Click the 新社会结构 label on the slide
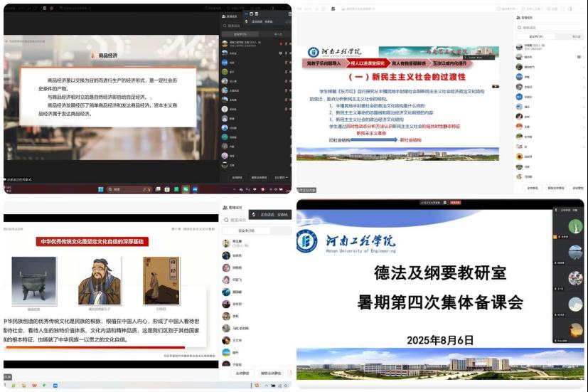Viewport: 588px width, 392px height. [x=411, y=140]
